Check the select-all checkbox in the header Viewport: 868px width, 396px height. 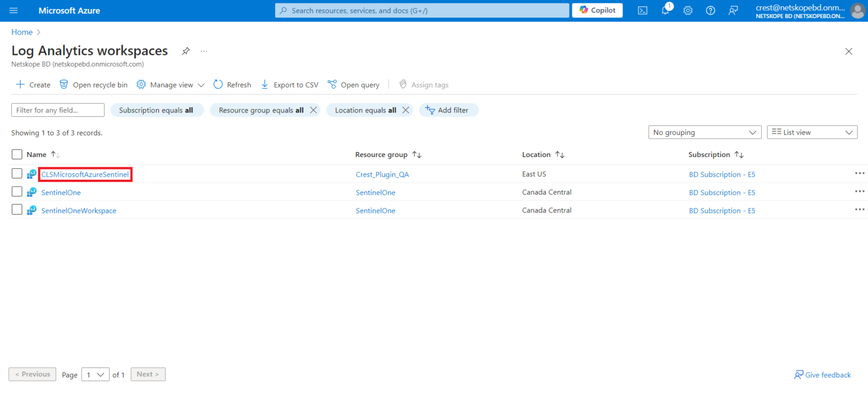16,154
